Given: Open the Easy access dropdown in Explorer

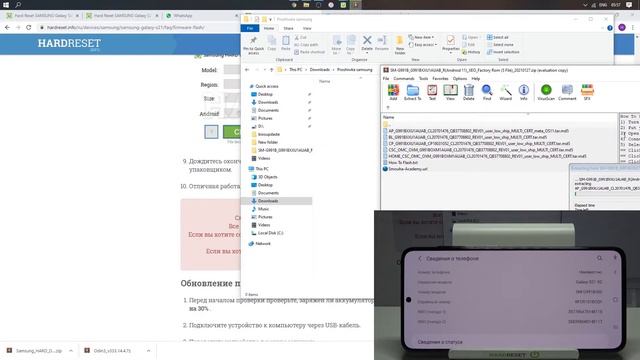Looking at the screenshot, I should tap(423, 44).
